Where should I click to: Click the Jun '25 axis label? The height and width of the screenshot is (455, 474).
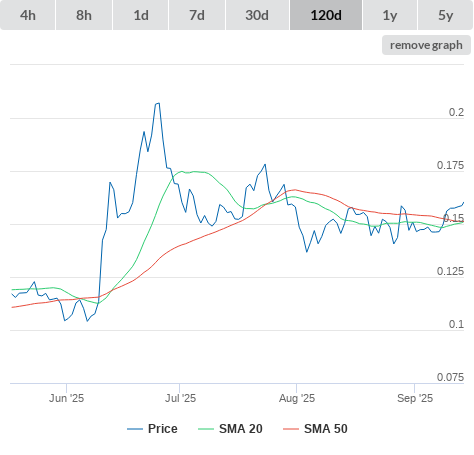(67, 398)
